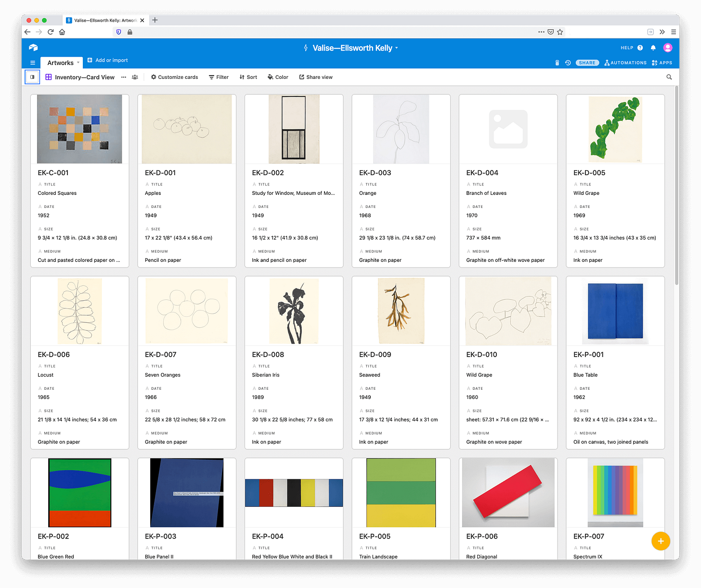Open the browser page actions ellipsis
The width and height of the screenshot is (701, 588).
[542, 32]
